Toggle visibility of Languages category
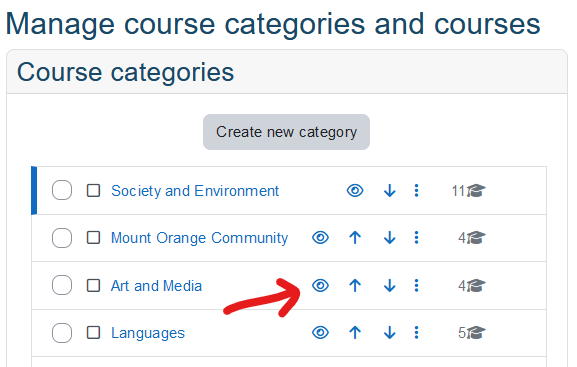Screen dimensions: 577x367 pyautogui.click(x=320, y=333)
